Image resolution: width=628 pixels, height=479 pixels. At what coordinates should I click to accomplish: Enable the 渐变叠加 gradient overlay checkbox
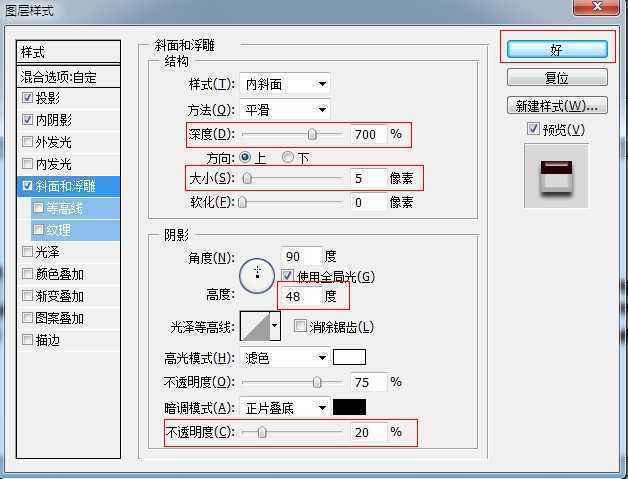coord(27,296)
